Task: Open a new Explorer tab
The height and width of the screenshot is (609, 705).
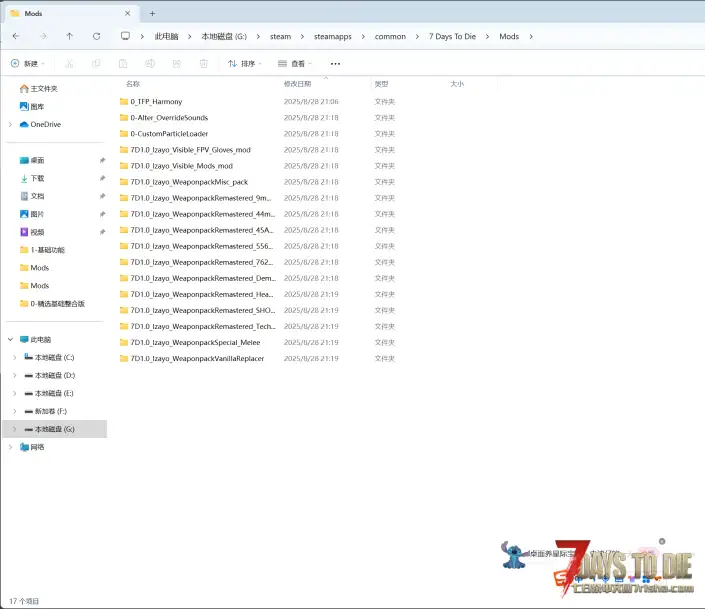Action: point(152,13)
